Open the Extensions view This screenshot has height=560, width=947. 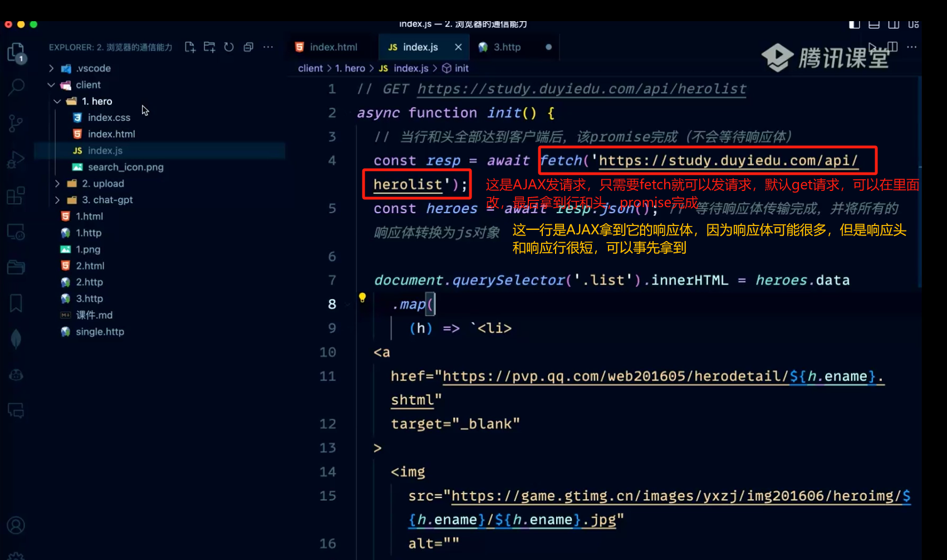pyautogui.click(x=16, y=195)
